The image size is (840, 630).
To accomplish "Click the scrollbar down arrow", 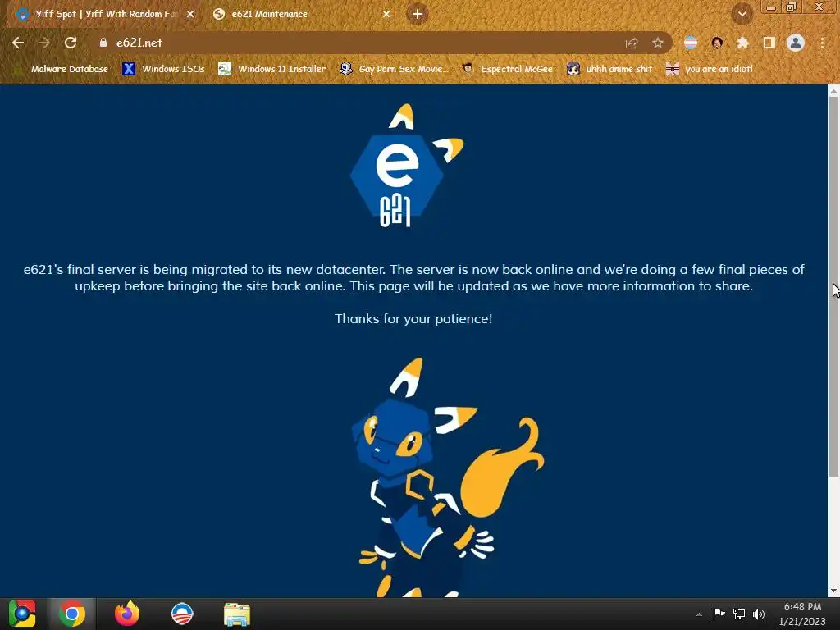I will [x=833, y=591].
